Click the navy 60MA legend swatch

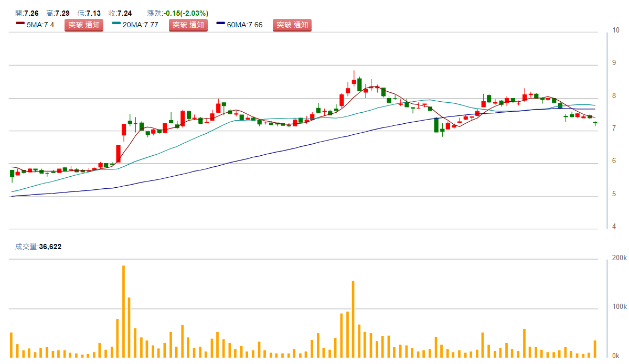pyautogui.click(x=220, y=24)
